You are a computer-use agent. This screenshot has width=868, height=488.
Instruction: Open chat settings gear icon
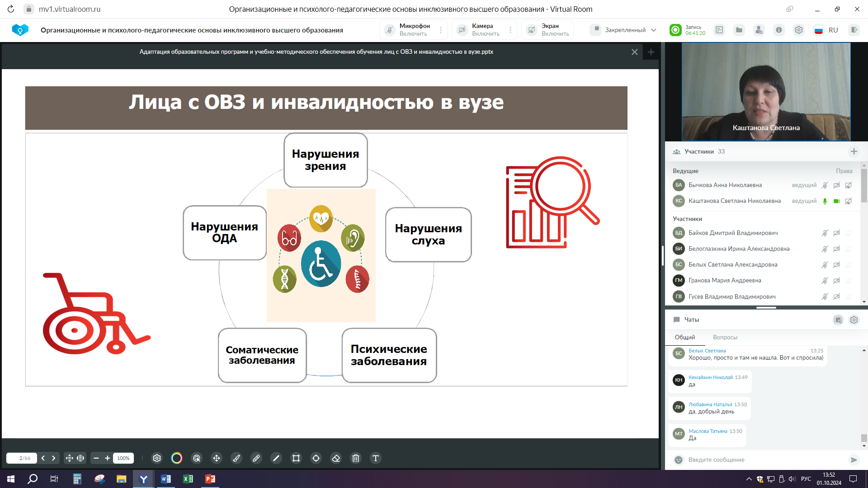(854, 320)
